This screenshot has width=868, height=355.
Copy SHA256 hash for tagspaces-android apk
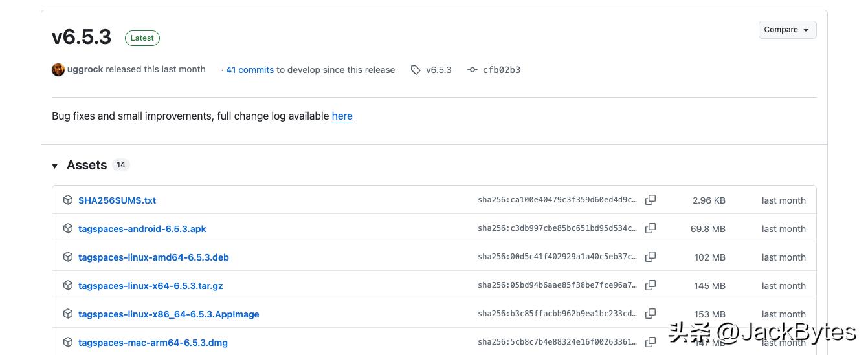[651, 229]
